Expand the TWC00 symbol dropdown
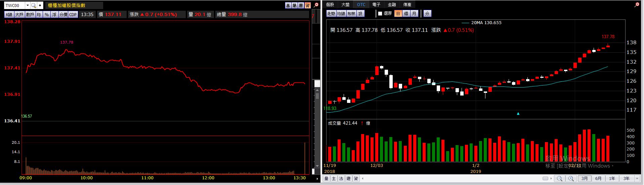Screen dimensions: 644x185 (28, 5)
